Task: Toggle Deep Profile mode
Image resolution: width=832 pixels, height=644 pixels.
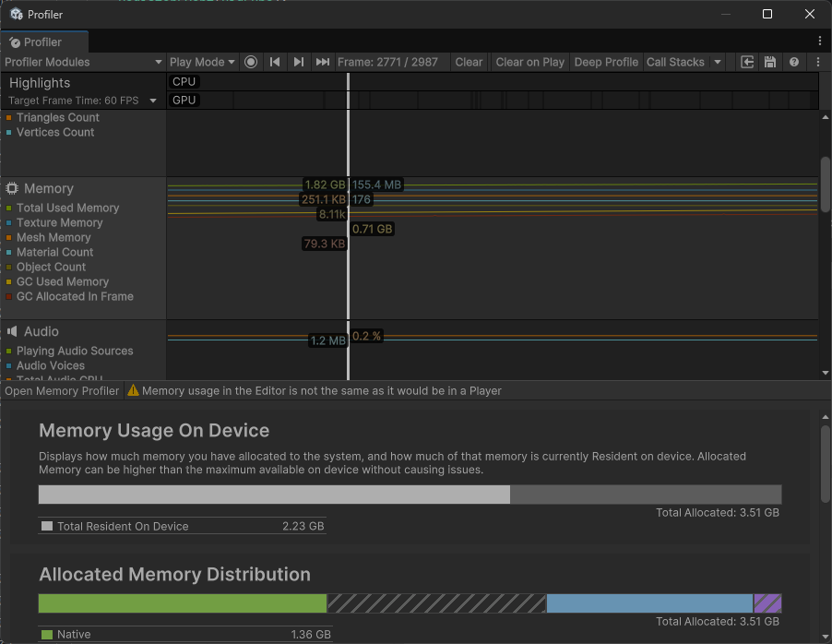Action: click(x=605, y=62)
